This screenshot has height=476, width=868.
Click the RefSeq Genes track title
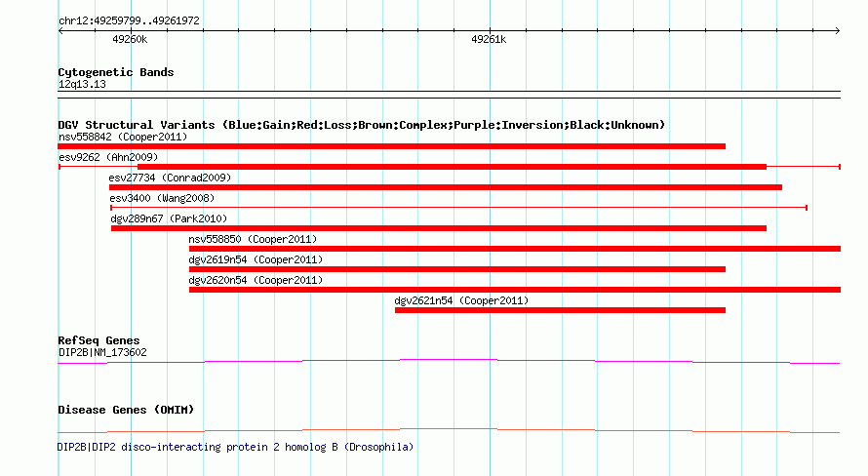(x=99, y=341)
